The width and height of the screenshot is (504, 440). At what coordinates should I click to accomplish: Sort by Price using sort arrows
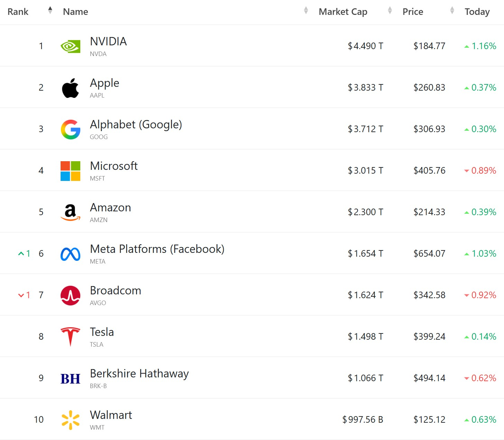452,10
